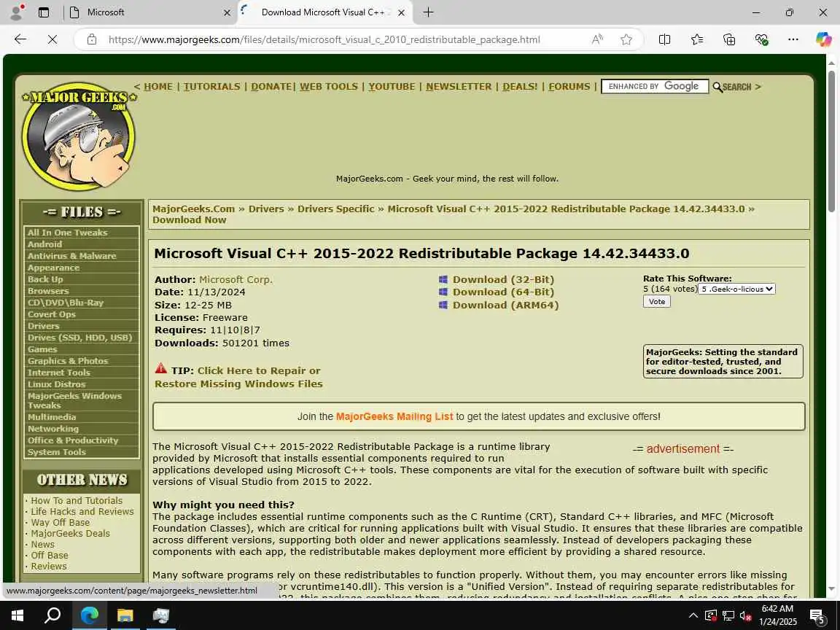Click the Windows icon beside Download (ARM64)
Image resolution: width=840 pixels, height=630 pixels.
click(443, 305)
